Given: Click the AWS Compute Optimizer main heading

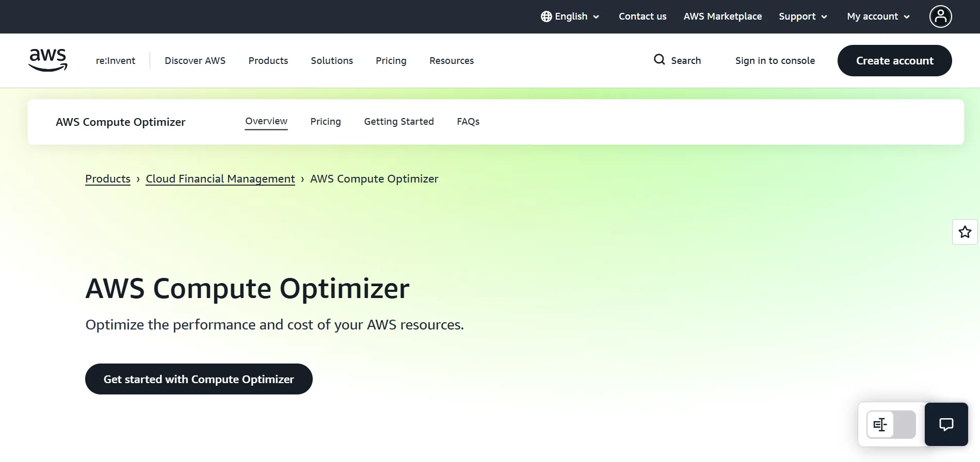Looking at the screenshot, I should pos(247,288).
